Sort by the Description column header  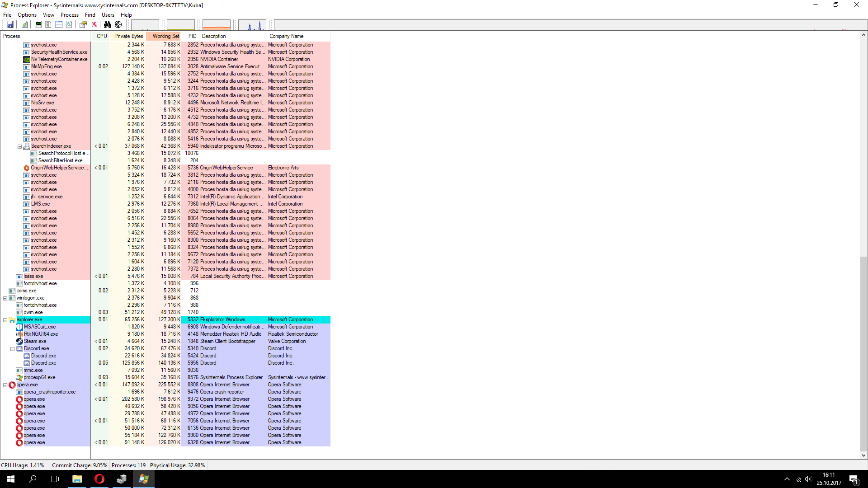coord(233,36)
